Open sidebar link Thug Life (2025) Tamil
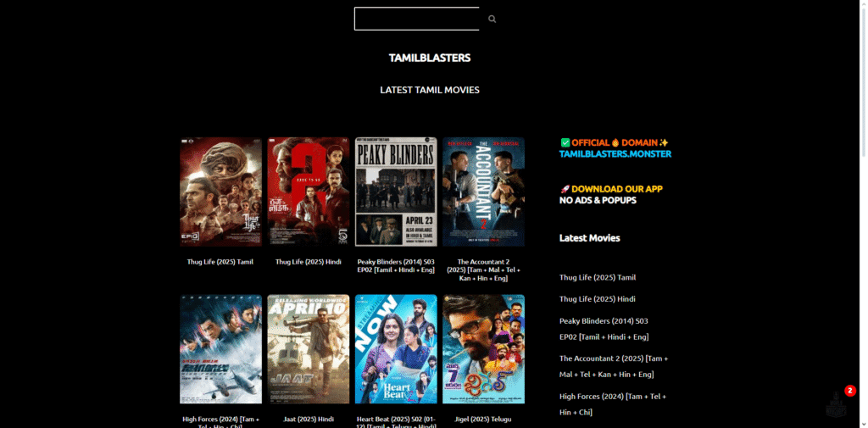 pos(597,277)
